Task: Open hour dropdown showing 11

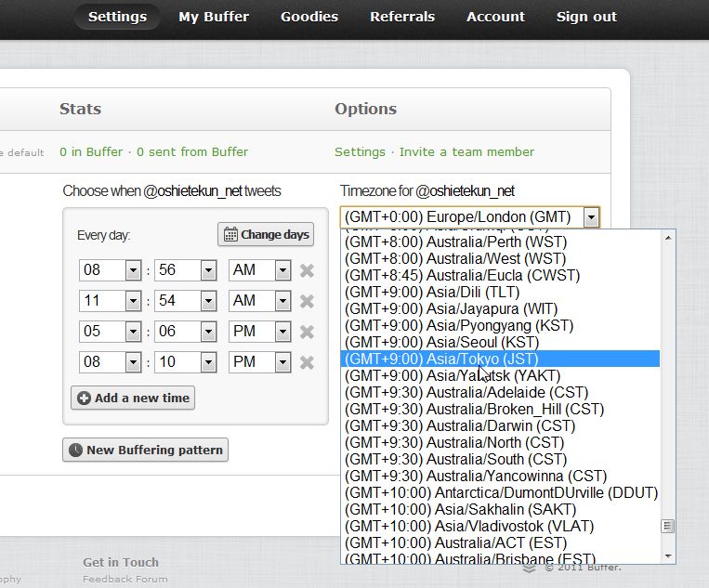Action: (111, 301)
